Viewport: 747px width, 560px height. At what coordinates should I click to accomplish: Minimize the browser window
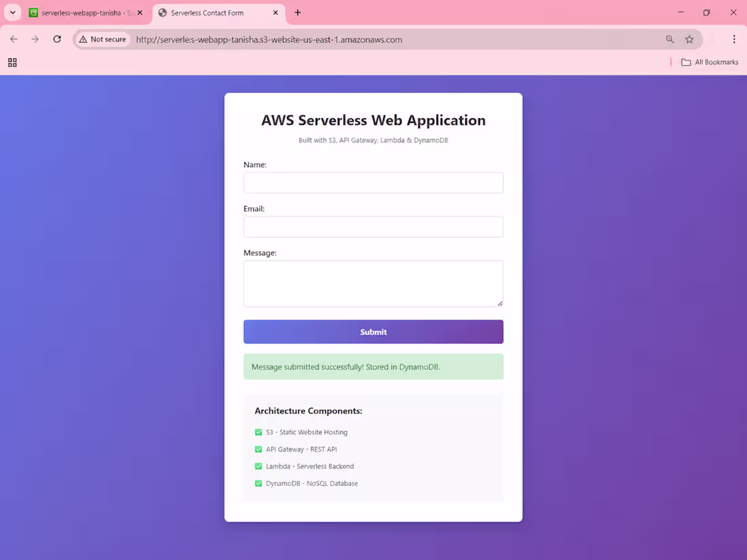pyautogui.click(x=680, y=12)
